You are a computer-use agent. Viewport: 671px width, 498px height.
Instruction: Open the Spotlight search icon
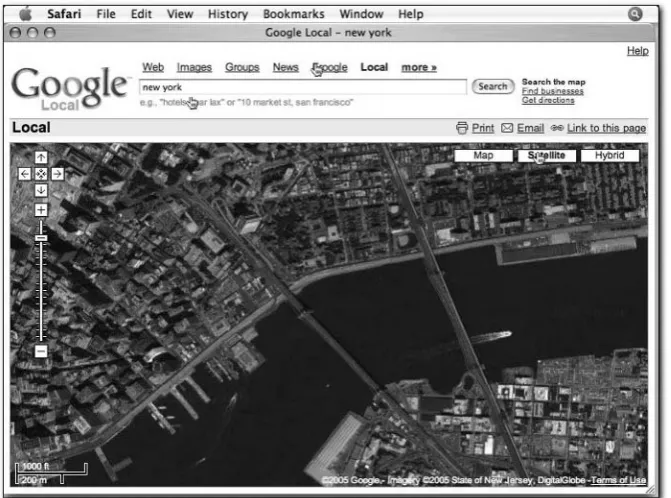click(635, 14)
